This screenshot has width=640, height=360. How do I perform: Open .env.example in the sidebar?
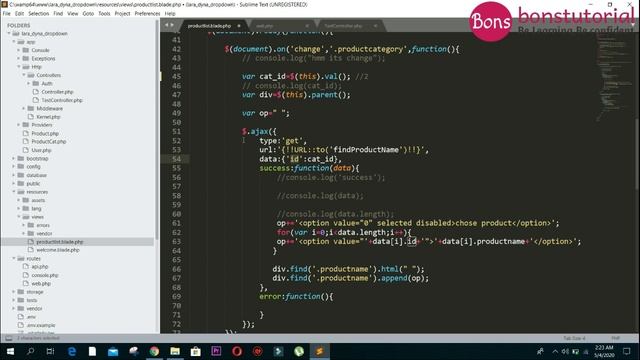[41, 325]
